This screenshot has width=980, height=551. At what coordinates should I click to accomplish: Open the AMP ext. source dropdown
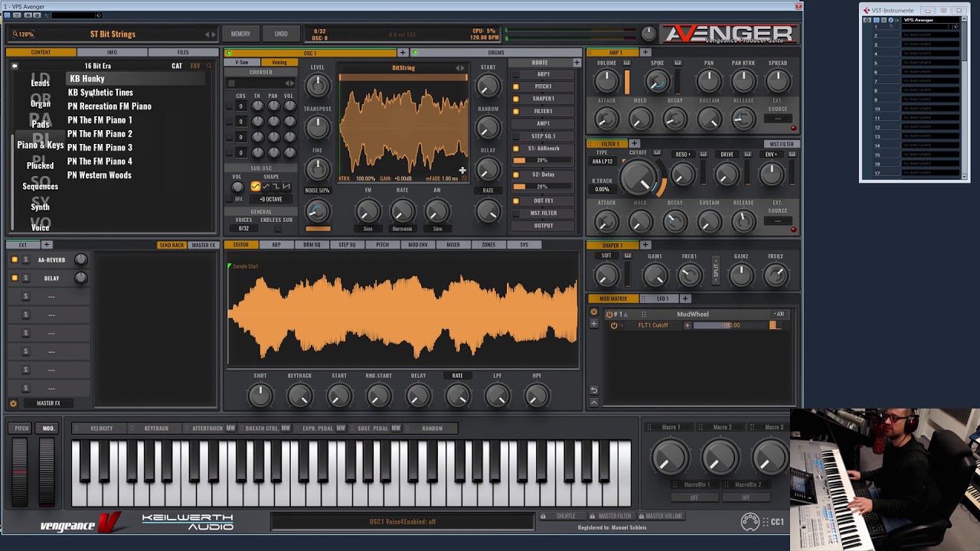pyautogui.click(x=778, y=119)
